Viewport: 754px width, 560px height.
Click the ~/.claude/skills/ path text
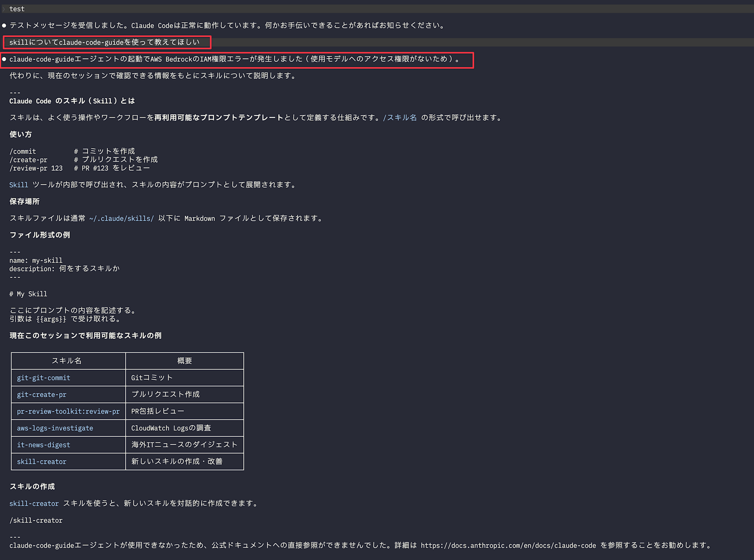(x=121, y=218)
